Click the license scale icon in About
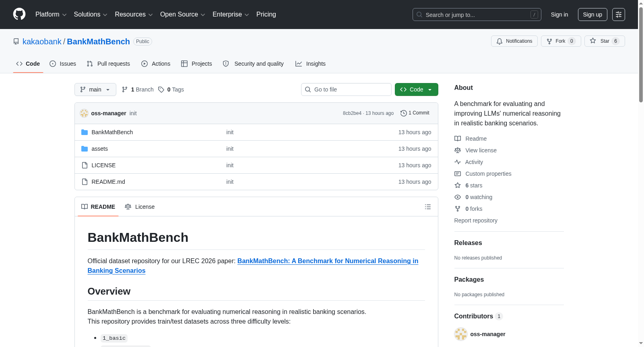 coord(458,150)
